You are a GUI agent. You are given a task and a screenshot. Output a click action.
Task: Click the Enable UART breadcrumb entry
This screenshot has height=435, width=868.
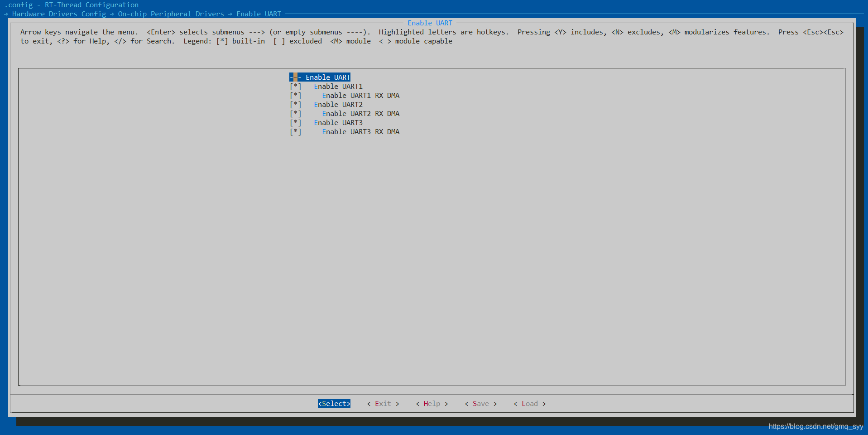(259, 14)
